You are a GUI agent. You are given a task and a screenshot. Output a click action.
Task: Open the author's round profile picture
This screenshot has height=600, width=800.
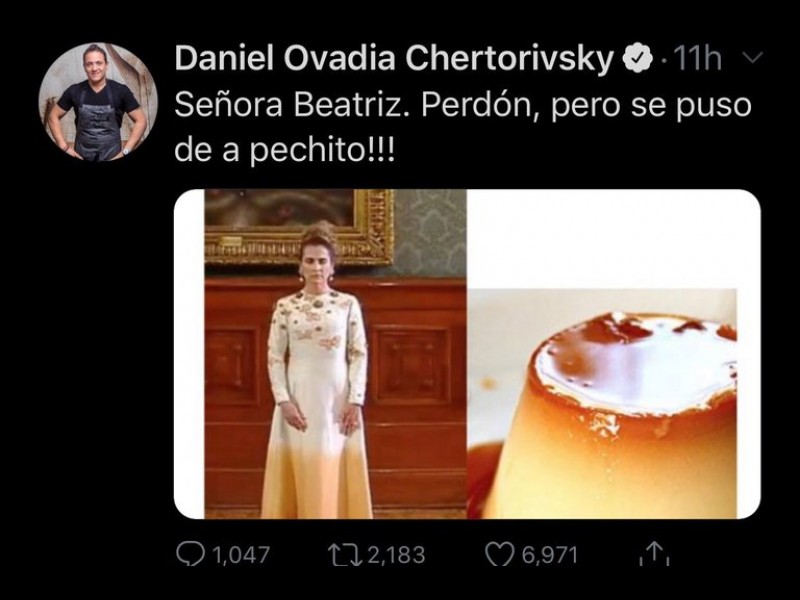98,102
